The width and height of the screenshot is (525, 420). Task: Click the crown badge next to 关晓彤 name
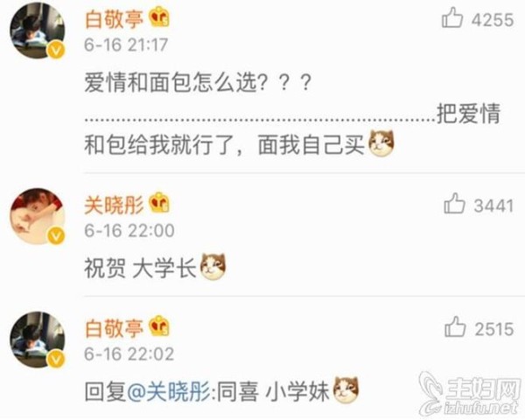(159, 203)
